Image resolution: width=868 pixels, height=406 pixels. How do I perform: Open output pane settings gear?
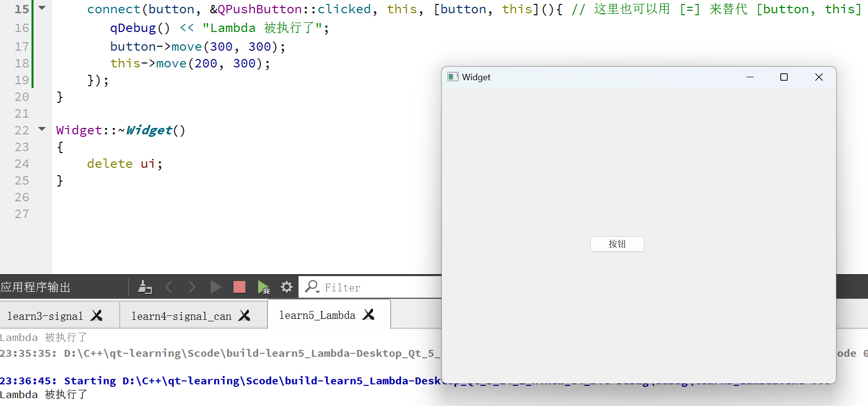click(x=287, y=287)
